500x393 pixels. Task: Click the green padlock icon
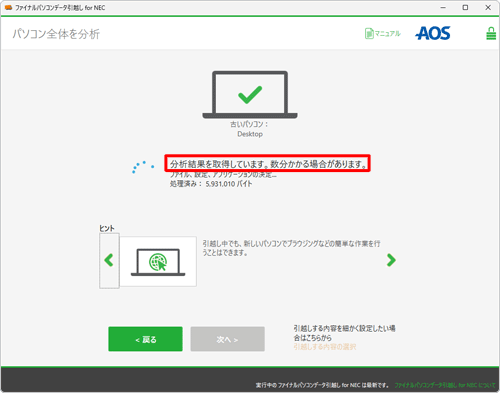pos(491,33)
